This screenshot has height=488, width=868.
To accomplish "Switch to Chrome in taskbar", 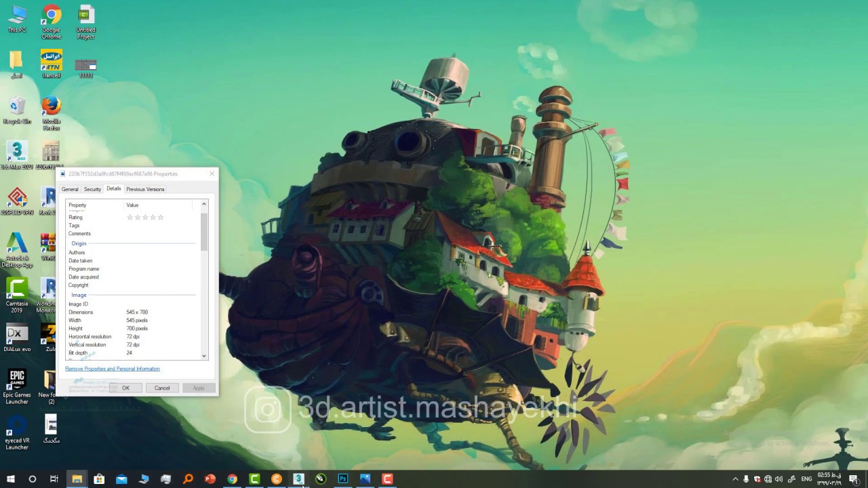I will [233, 479].
